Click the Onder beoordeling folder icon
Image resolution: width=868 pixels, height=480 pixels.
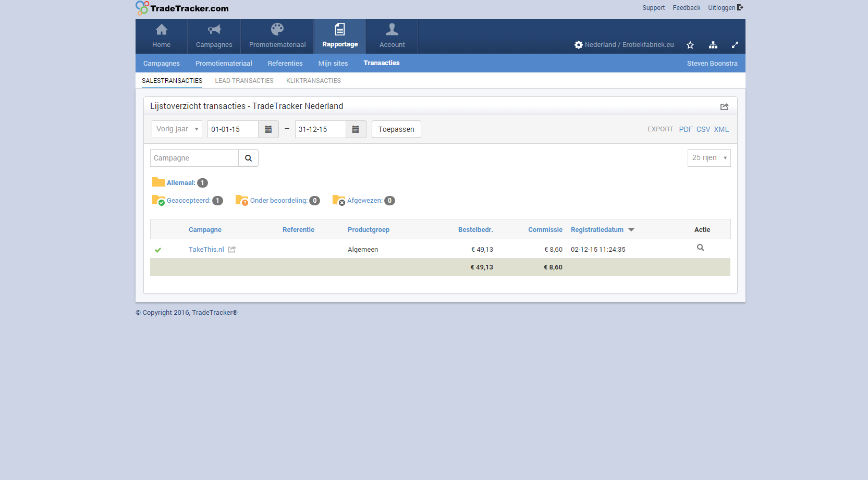click(242, 200)
